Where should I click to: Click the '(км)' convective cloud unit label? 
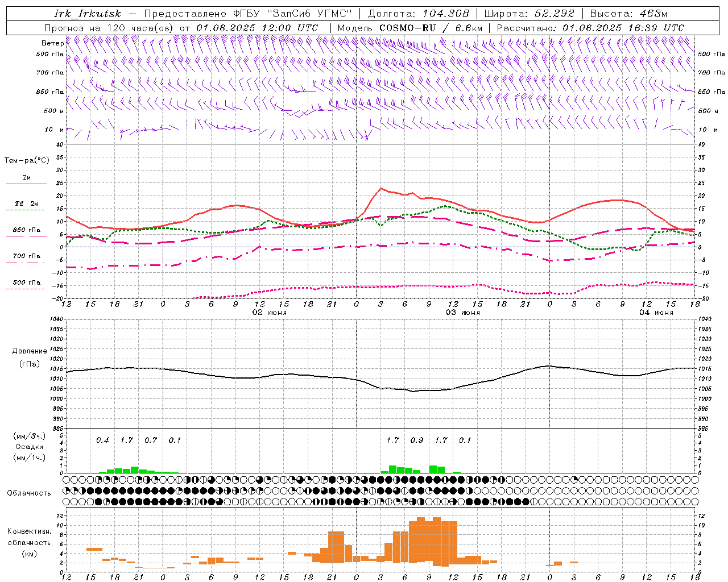point(30,554)
